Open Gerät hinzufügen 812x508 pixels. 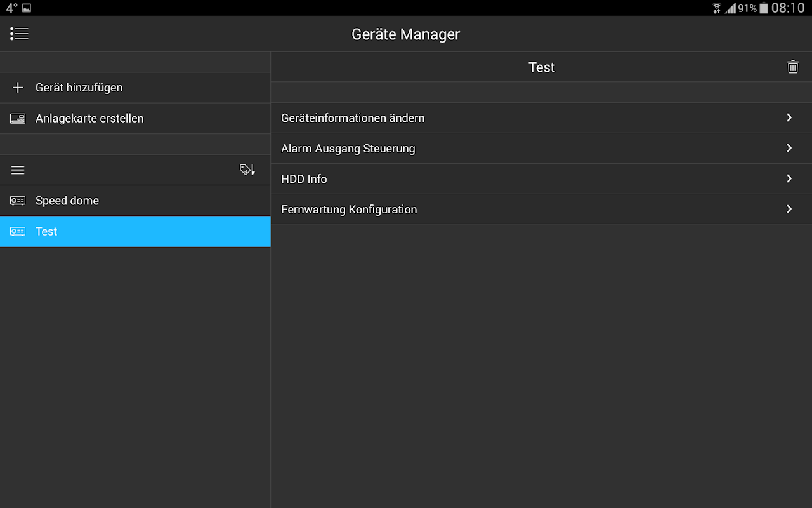pyautogui.click(x=79, y=88)
